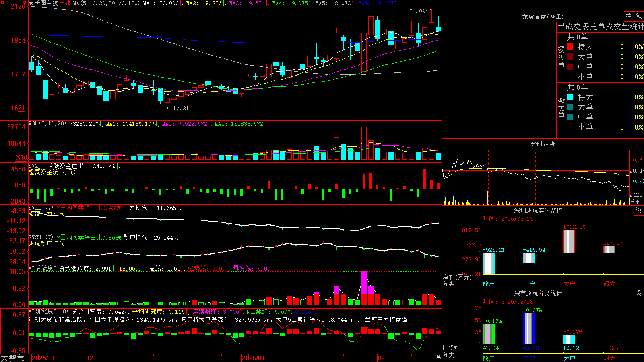
Task: Click teal 中单 swatch in 委卖单 section
Action: click(570, 117)
